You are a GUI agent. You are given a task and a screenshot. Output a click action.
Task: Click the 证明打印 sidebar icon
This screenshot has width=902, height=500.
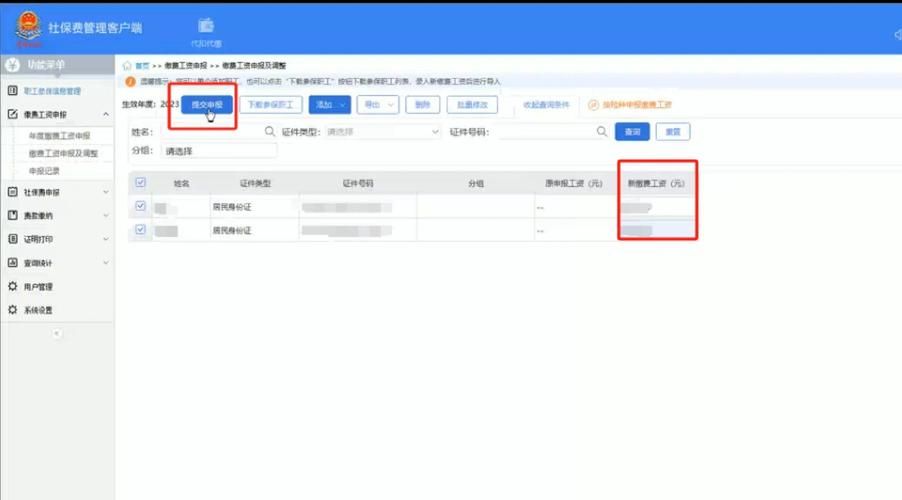pyautogui.click(x=13, y=239)
